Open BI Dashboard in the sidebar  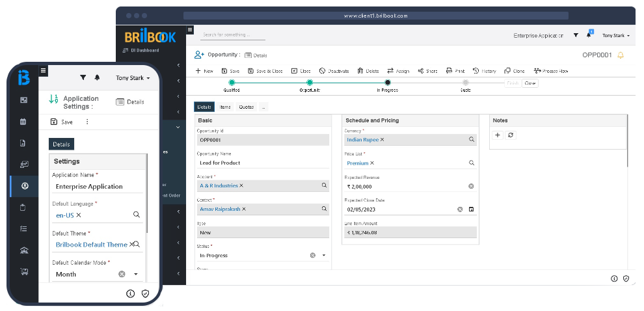(x=141, y=50)
